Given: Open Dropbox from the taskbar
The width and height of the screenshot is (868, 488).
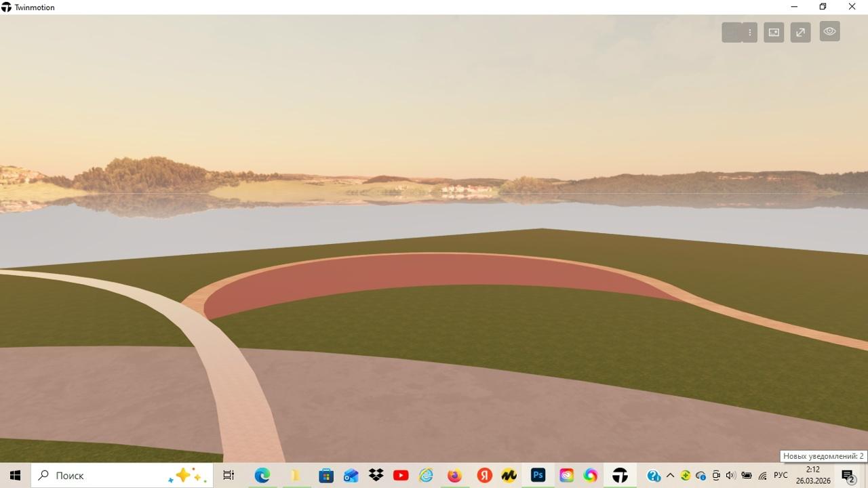Looking at the screenshot, I should click(376, 476).
